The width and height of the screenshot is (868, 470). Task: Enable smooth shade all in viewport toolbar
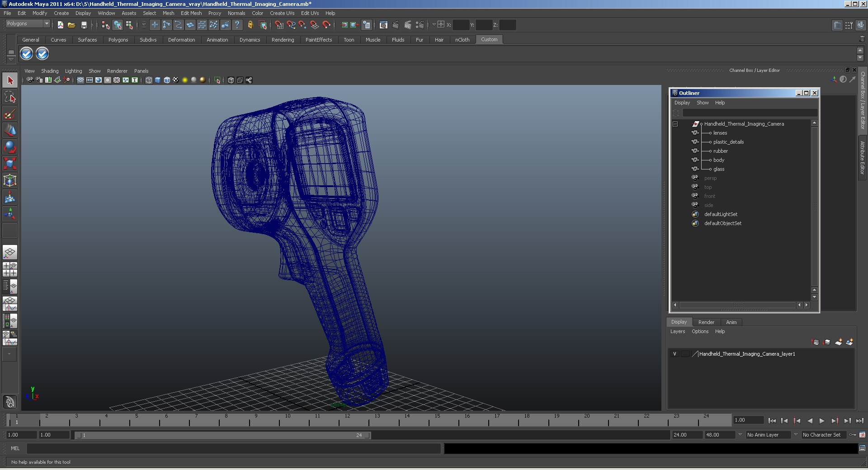tap(158, 80)
